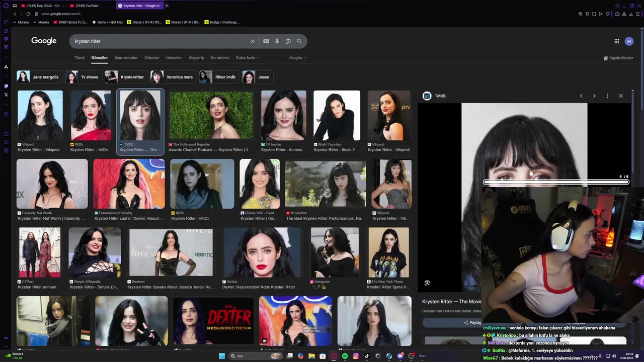Open TikTok from the taskbar
The height and width of the screenshot is (362, 644).
click(367, 356)
